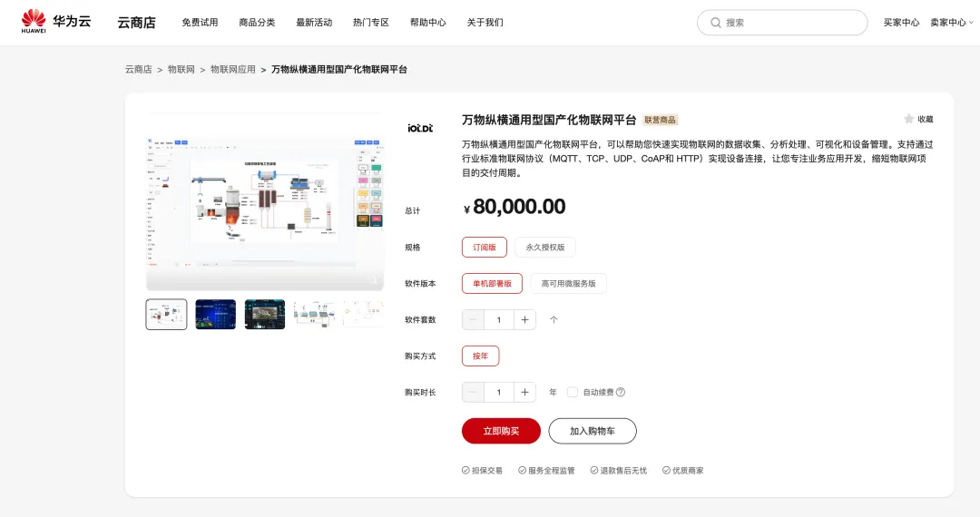Viewport: 980px width, 517px height.
Task: Select the fourth process diagram thumbnail
Action: tap(314, 314)
